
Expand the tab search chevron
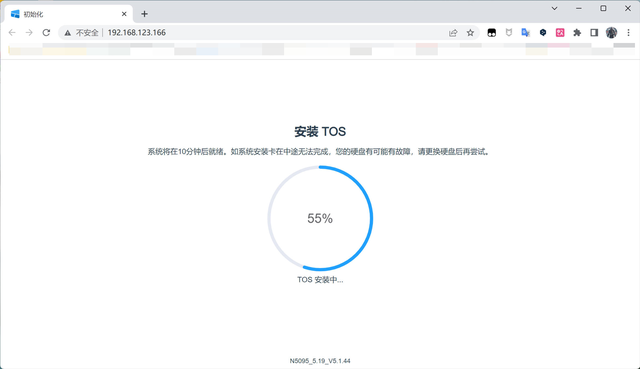(554, 8)
